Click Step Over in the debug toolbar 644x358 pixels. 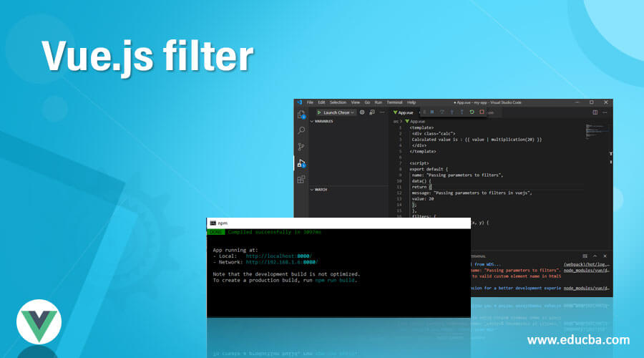[x=442, y=112]
